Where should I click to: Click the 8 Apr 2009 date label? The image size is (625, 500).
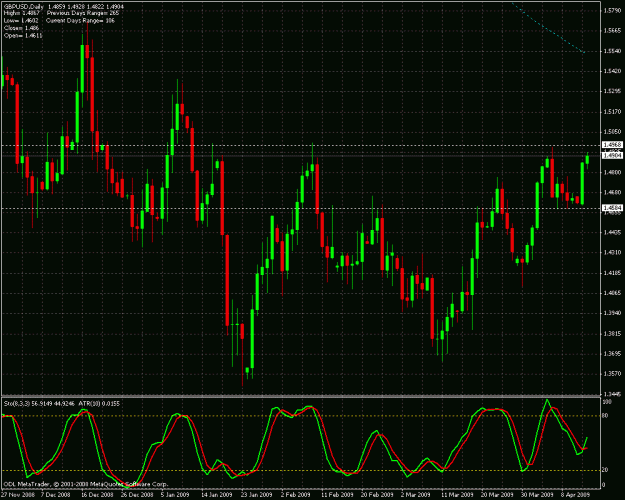point(576,495)
